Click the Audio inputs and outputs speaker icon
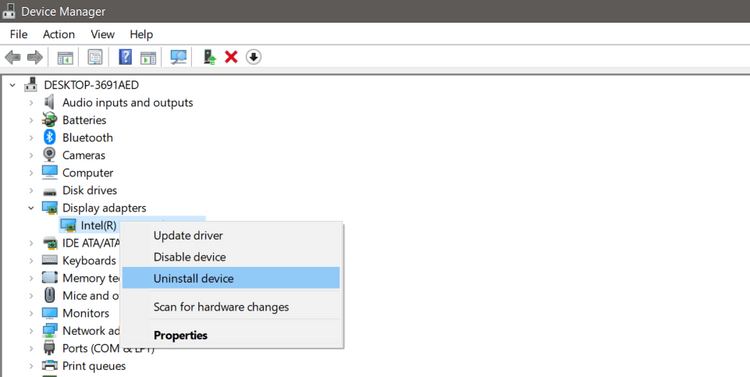750x377 pixels. click(x=49, y=102)
